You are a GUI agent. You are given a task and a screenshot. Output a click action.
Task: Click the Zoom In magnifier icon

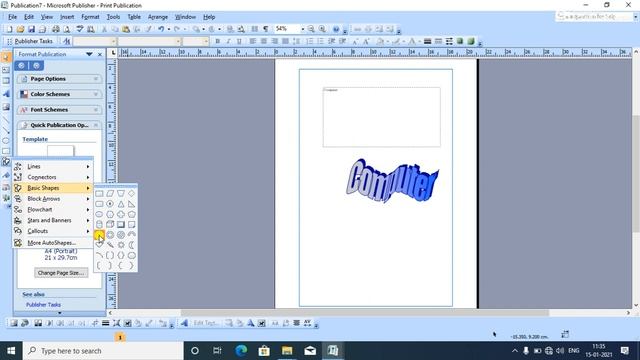322,29
